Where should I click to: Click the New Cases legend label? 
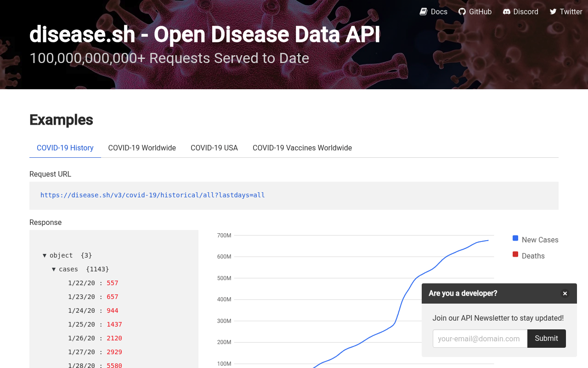[x=540, y=240]
